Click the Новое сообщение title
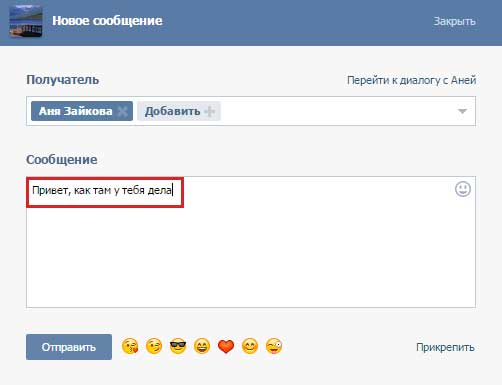The image size is (502, 385). point(107,21)
